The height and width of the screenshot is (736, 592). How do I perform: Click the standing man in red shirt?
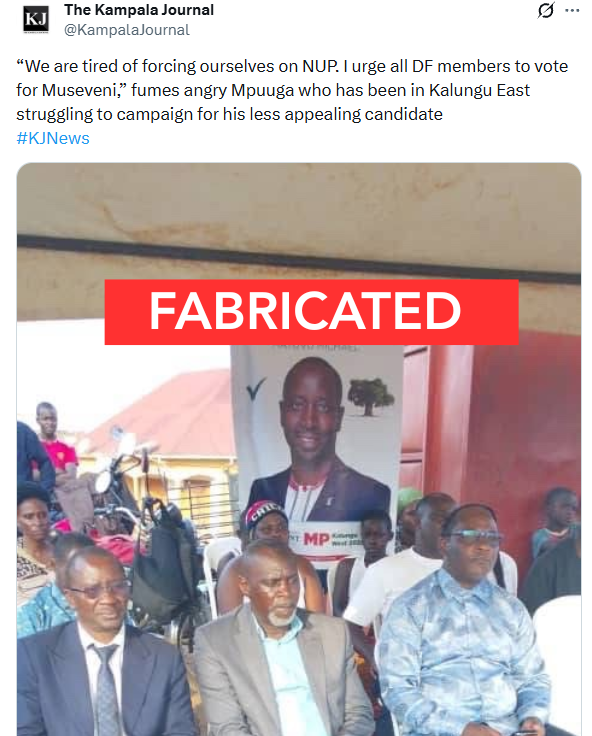pyautogui.click(x=55, y=442)
